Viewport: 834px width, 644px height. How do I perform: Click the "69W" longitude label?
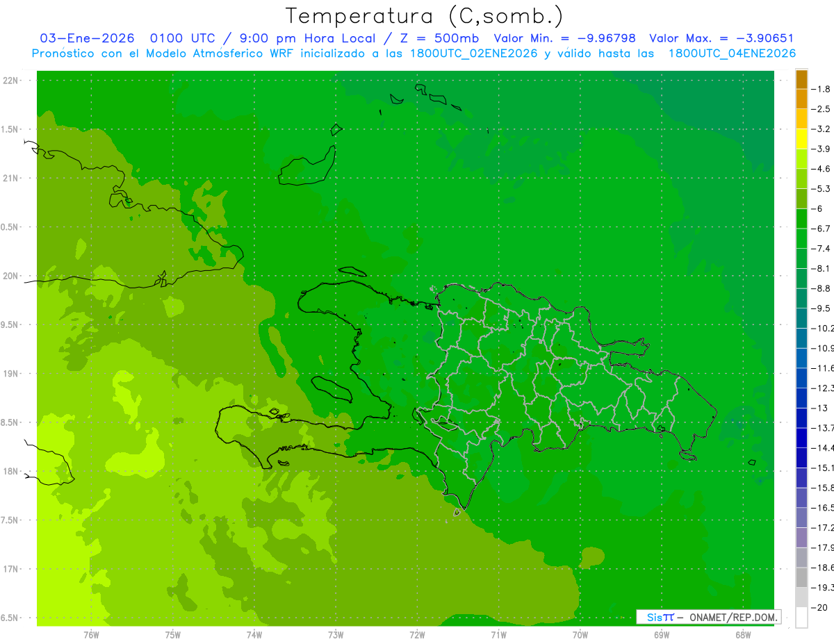click(662, 635)
